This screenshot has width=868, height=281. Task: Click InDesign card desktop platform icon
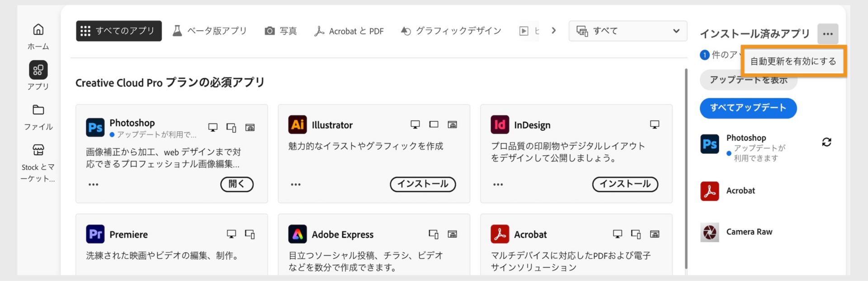655,124
